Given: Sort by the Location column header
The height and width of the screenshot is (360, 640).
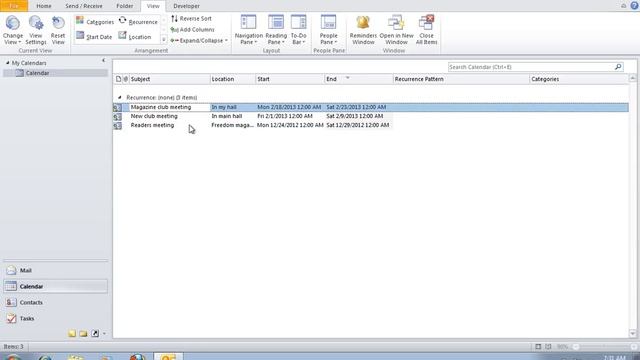Looking at the screenshot, I should (x=233, y=79).
